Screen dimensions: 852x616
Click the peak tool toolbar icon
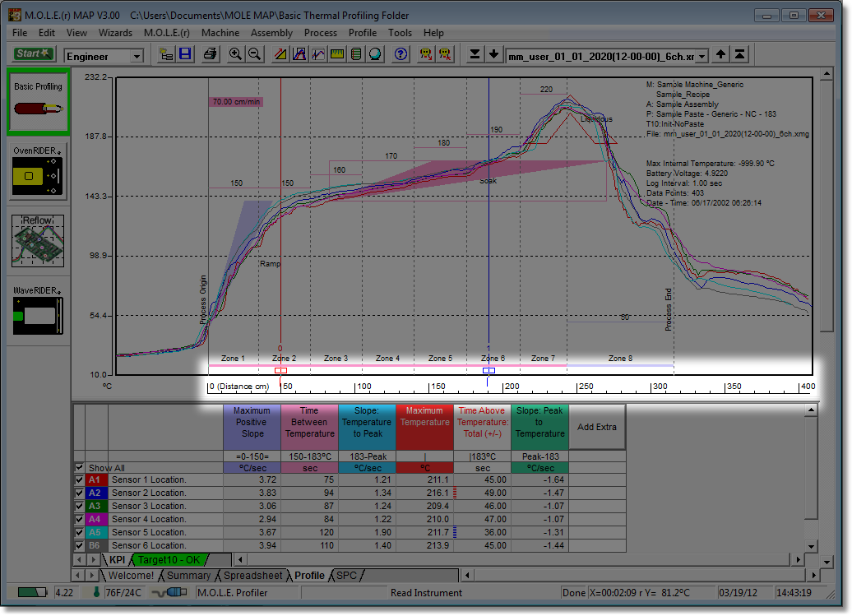click(299, 54)
